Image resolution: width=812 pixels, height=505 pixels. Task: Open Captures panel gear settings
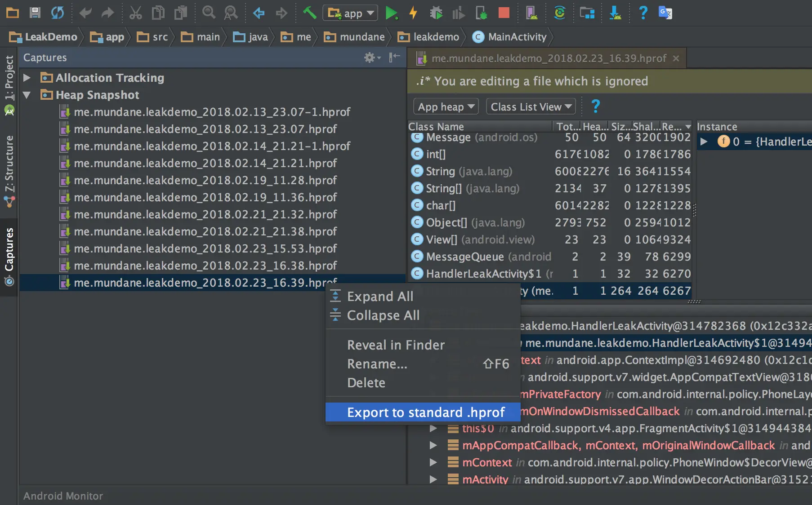click(372, 58)
